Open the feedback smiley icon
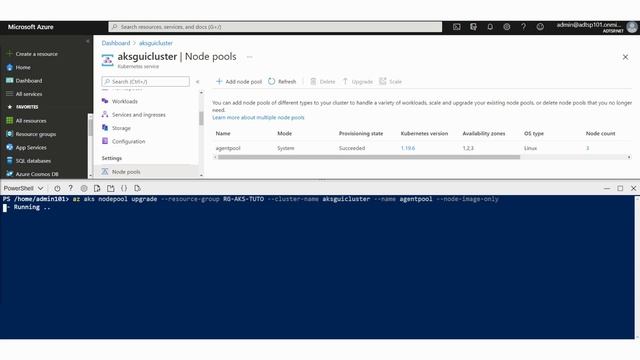This screenshot has height=360, width=640. click(540, 27)
